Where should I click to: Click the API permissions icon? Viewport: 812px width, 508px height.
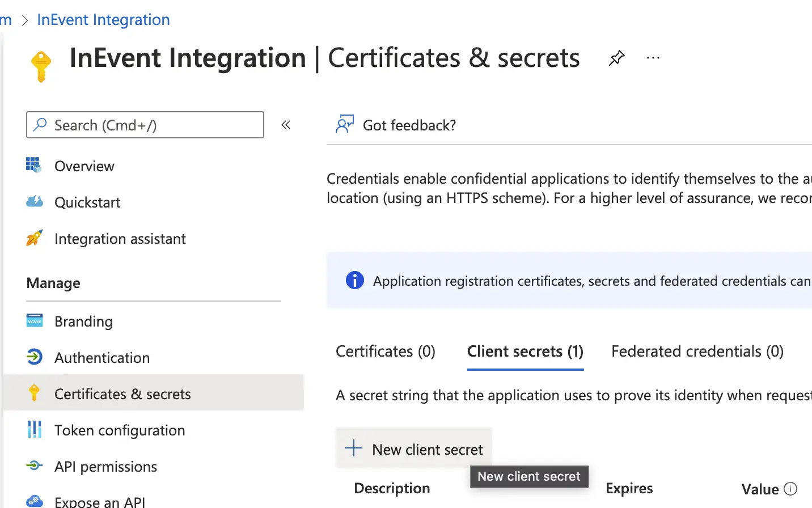(35, 465)
